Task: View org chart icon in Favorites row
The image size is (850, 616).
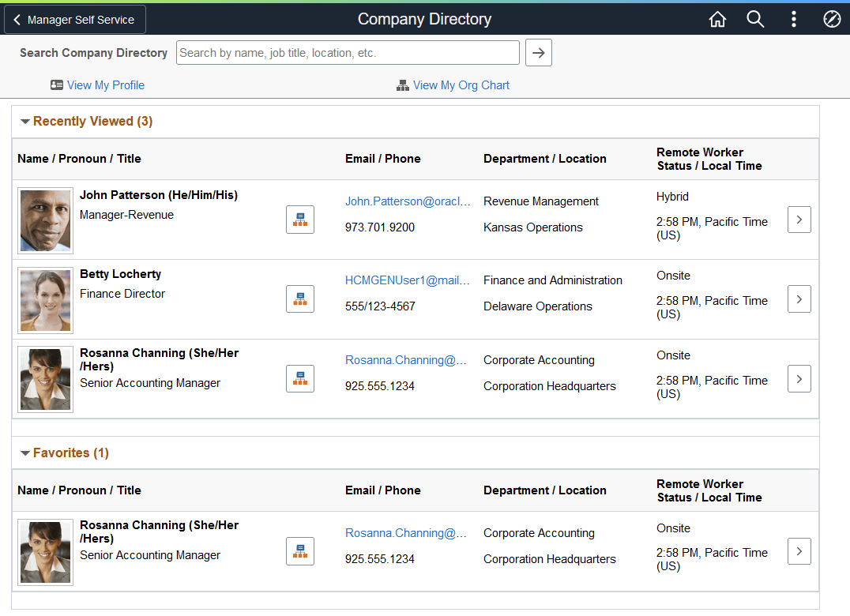Action: click(300, 551)
